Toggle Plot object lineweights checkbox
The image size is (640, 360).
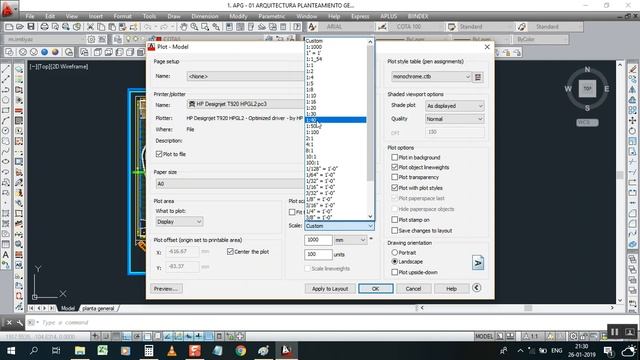[x=395, y=167]
